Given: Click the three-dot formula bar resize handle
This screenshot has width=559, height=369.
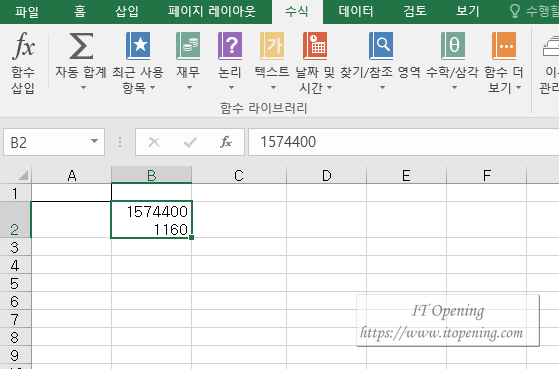Looking at the screenshot, I should click(x=120, y=142).
